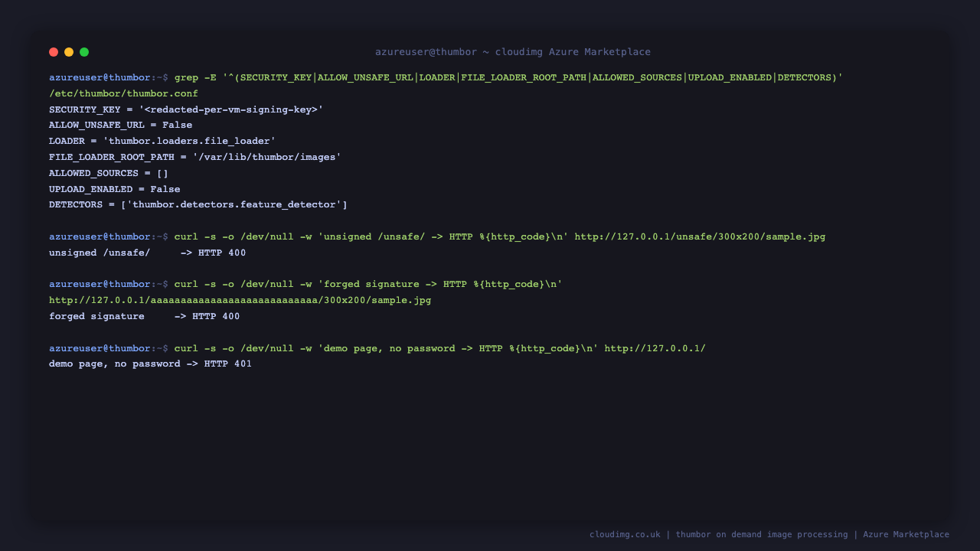This screenshot has width=980, height=551.
Task: Select the FILE_LOADER_ROOT_PATH line
Action: click(x=195, y=157)
